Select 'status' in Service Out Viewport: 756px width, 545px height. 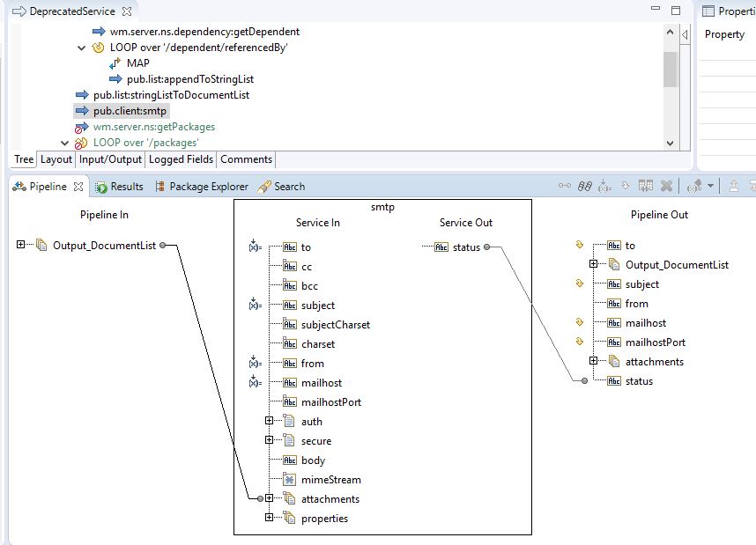pyautogui.click(x=466, y=247)
